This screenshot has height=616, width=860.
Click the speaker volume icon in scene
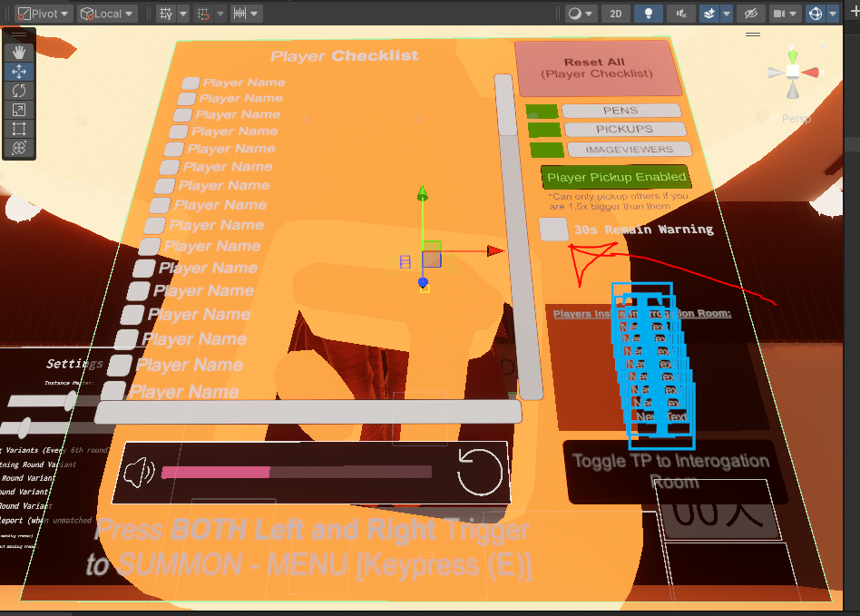coord(140,472)
